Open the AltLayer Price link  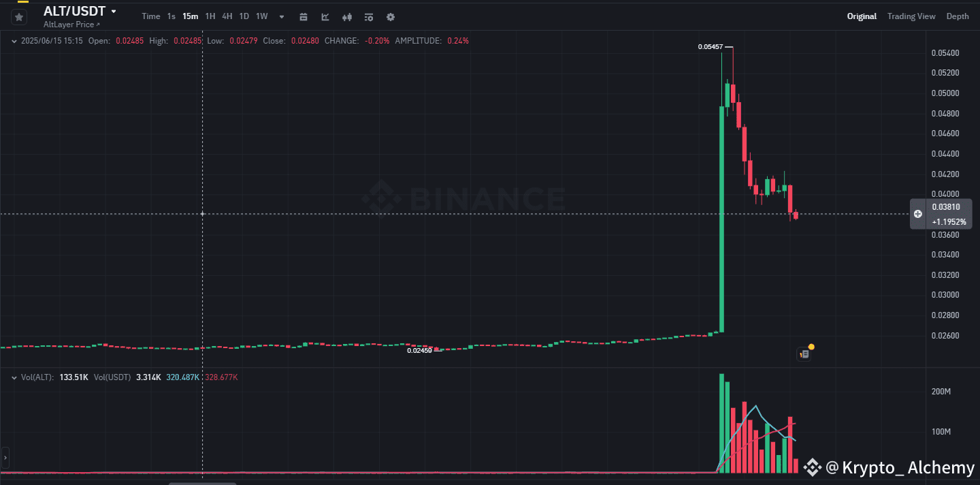71,25
